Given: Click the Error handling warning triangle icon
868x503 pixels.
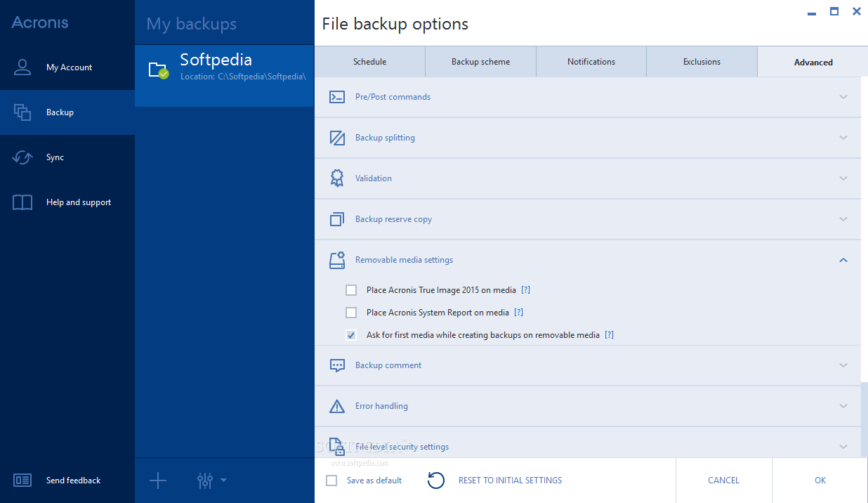Looking at the screenshot, I should click(x=337, y=406).
